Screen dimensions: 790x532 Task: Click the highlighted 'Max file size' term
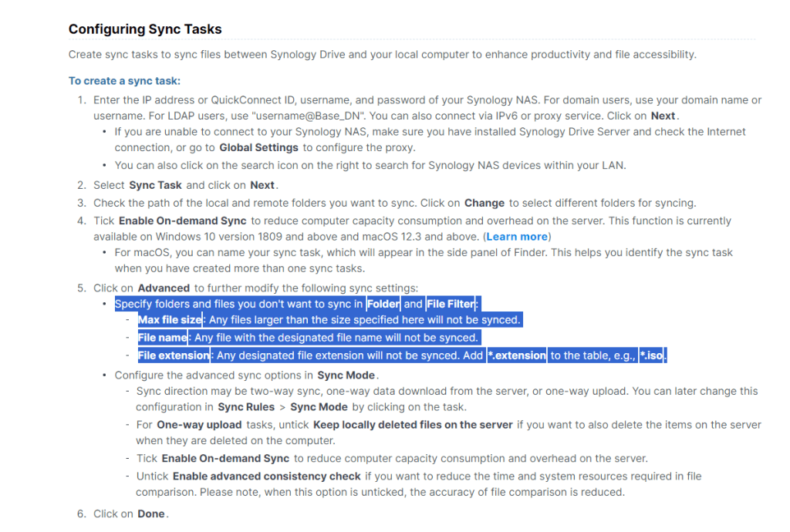[x=170, y=320]
